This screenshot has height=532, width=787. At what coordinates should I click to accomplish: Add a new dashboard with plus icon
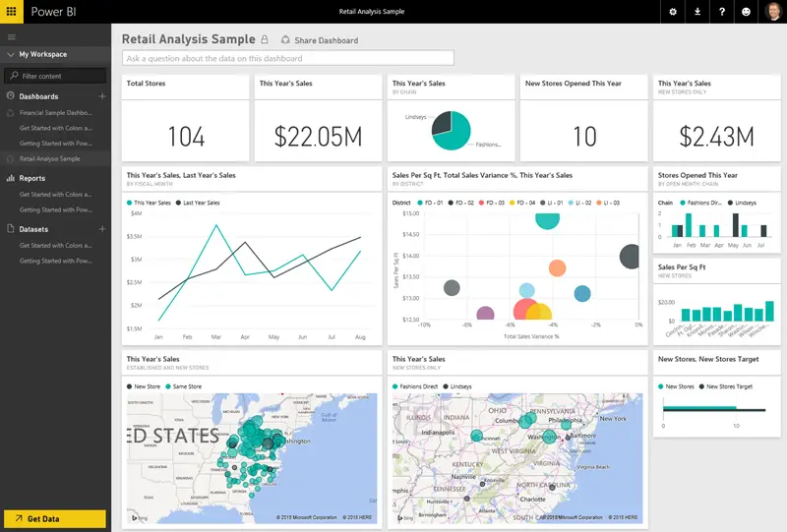102,95
